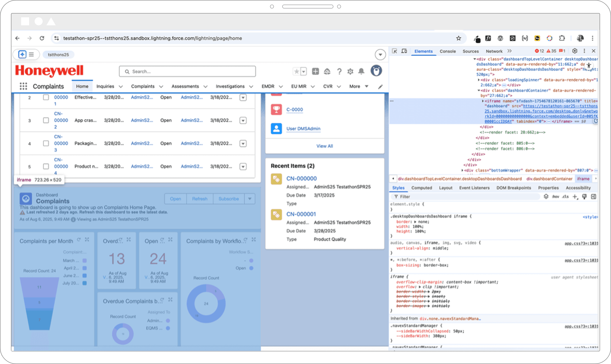Expand the loadingSpinner div node
Screen dimensions: 611x364
click(479, 80)
